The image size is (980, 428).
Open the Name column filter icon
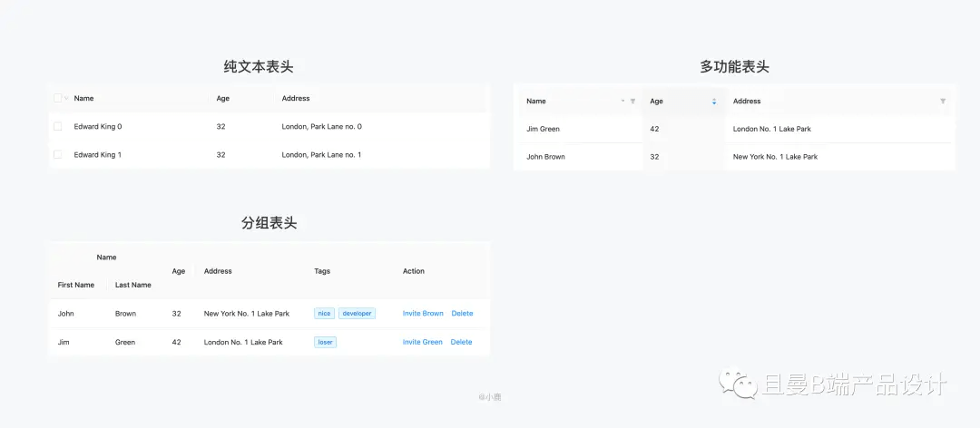632,102
